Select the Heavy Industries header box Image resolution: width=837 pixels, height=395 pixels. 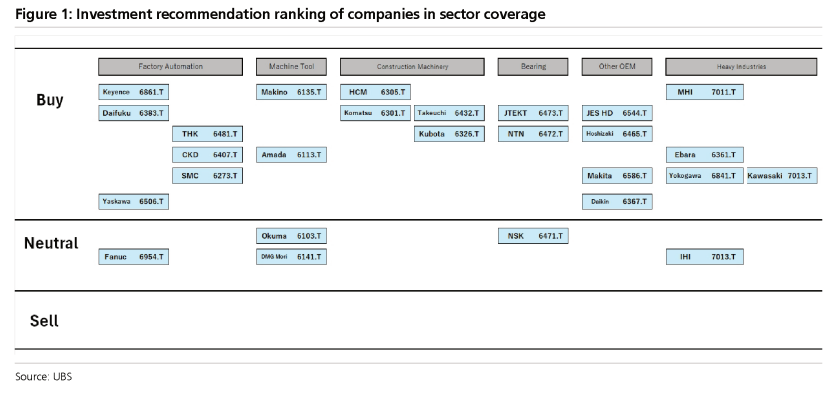741,67
